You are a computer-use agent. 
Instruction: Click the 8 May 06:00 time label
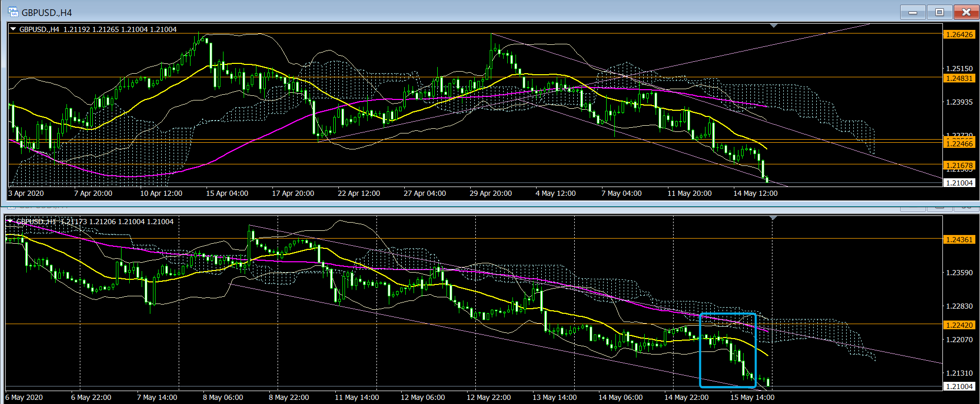223,397
